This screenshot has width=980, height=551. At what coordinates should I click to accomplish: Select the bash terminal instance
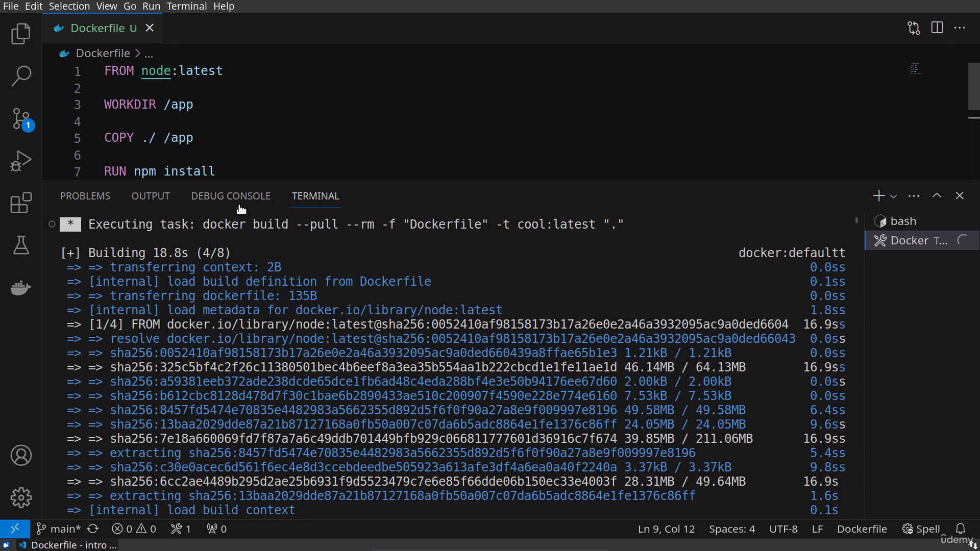[x=922, y=221]
